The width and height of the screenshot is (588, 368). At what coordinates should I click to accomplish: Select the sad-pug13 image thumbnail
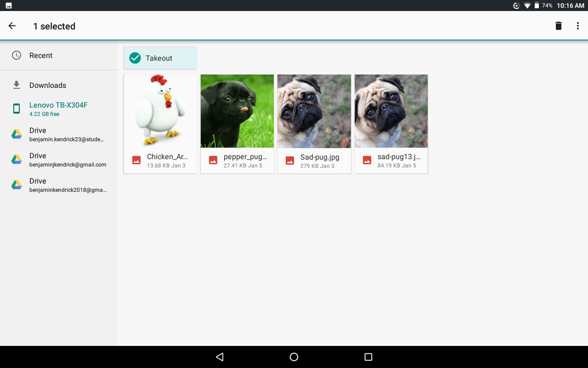coord(391,111)
